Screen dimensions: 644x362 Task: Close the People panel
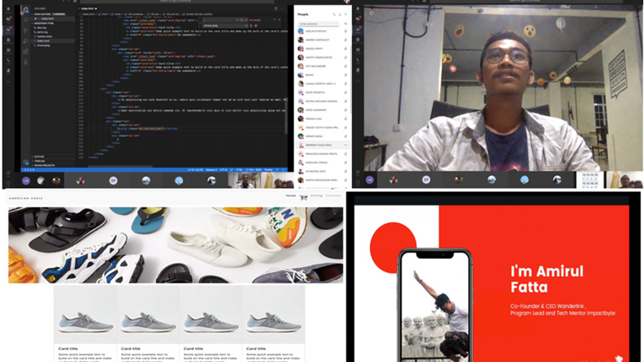click(346, 14)
